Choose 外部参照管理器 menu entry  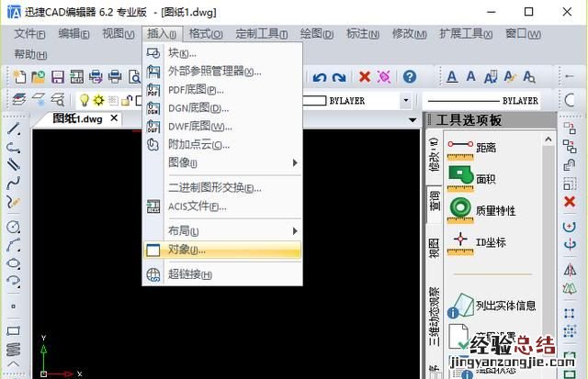tap(222, 72)
